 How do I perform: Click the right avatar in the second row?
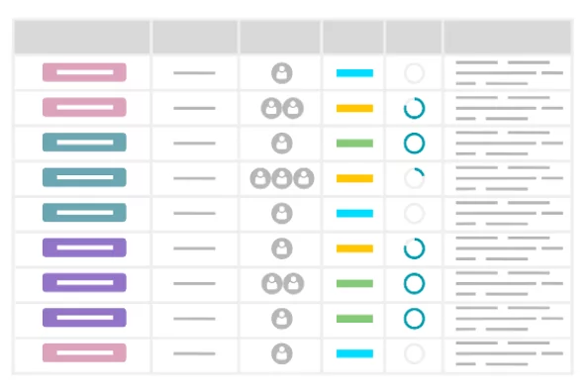[x=293, y=108]
